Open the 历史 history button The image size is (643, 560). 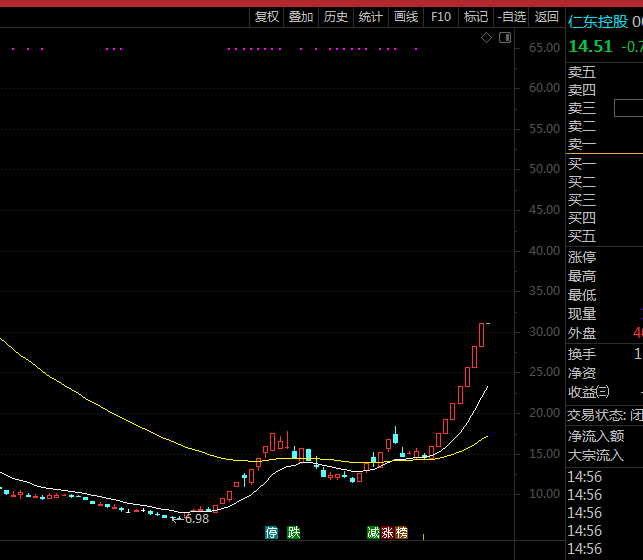point(336,17)
